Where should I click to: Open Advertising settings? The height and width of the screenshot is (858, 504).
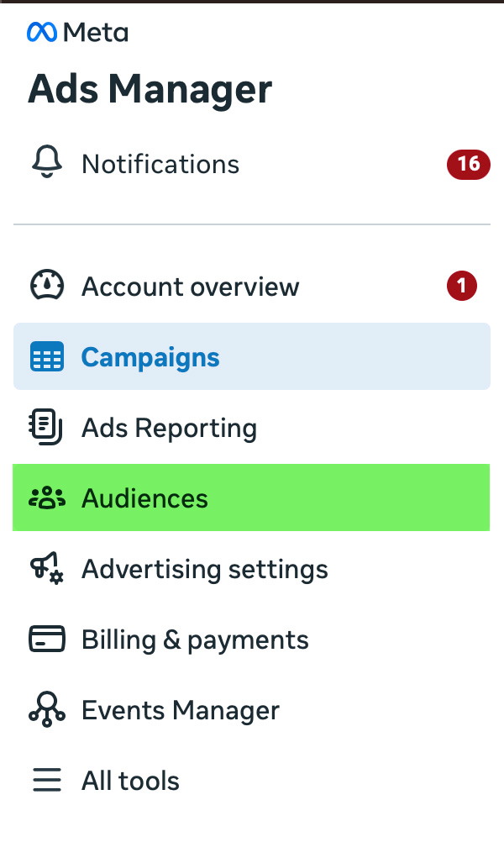pos(252,569)
